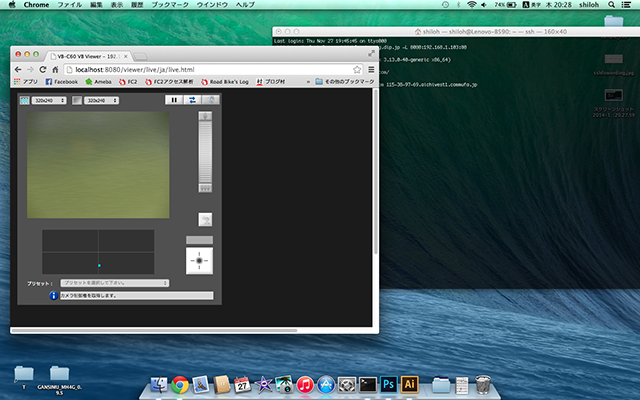Open the Chrome hamburger menu
Viewport: 640px width, 400px height.
[x=371, y=70]
